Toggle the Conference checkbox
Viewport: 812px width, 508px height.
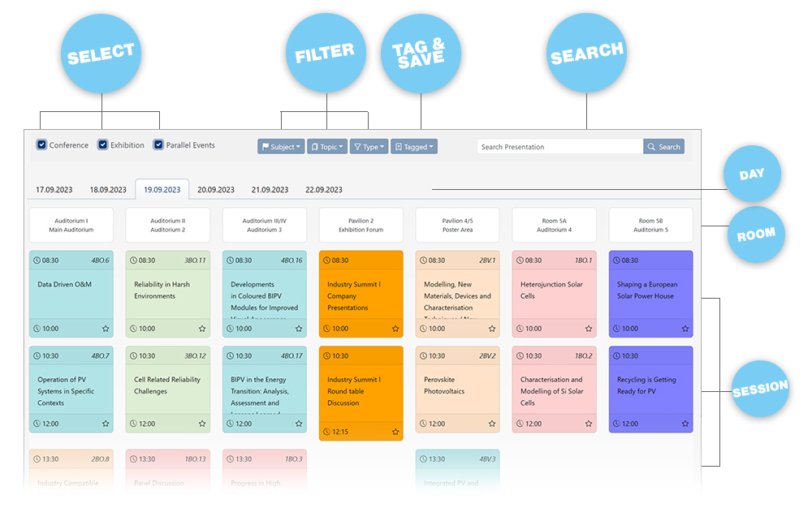pos(41,145)
